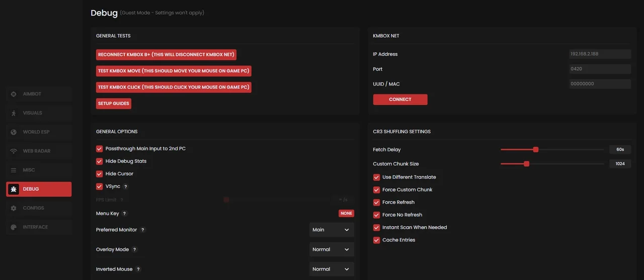Uncheck Passthrough Main Input to 2nd PC

pos(99,149)
